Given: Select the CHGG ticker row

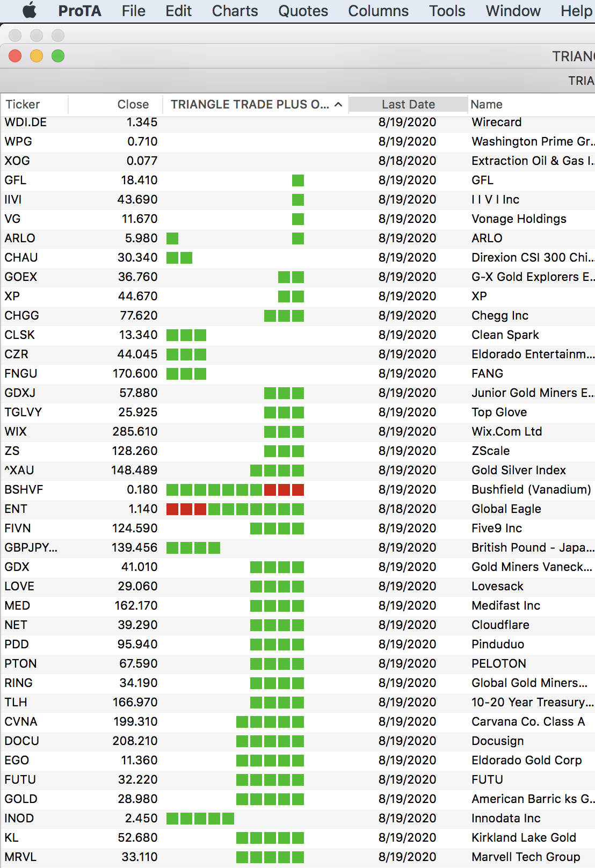Looking at the screenshot, I should (x=22, y=316).
